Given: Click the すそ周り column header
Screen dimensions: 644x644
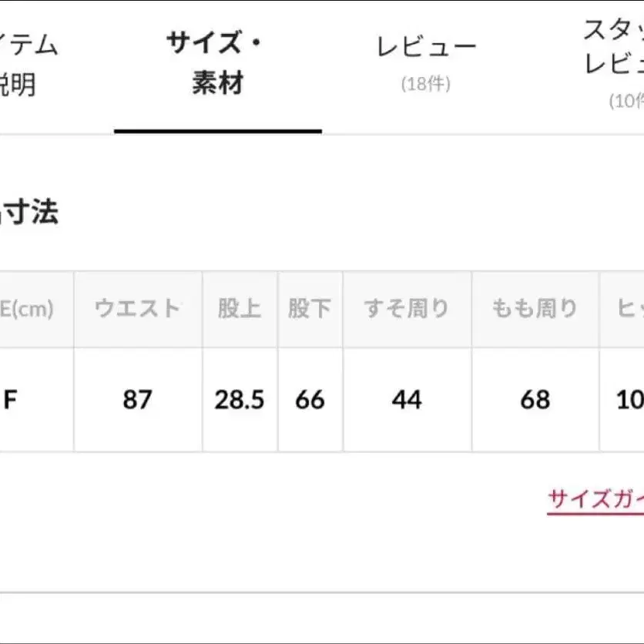Looking at the screenshot, I should [x=407, y=309].
